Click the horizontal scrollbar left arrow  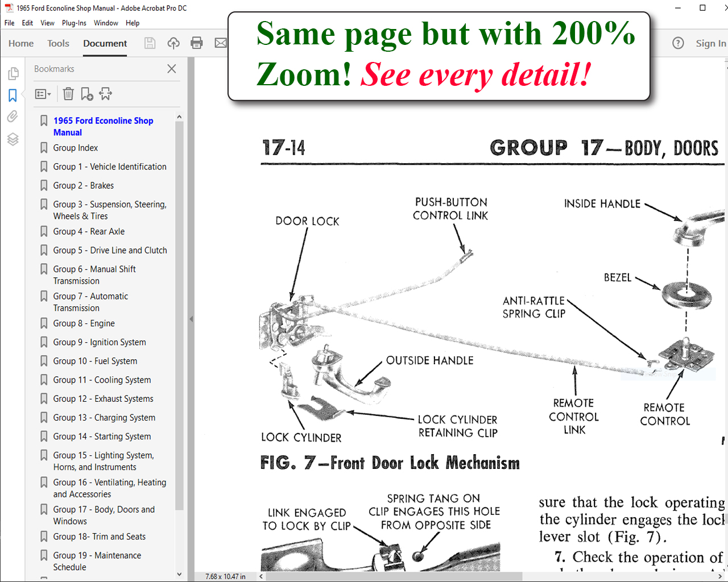tap(262, 576)
